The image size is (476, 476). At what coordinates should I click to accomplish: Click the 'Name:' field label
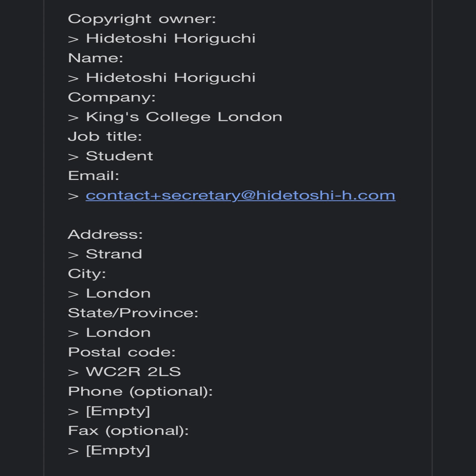[x=95, y=58]
